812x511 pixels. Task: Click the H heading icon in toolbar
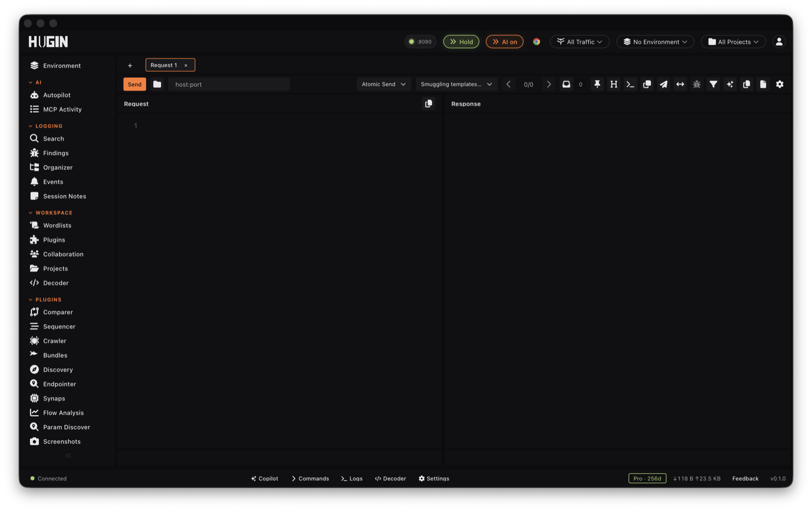click(x=614, y=84)
